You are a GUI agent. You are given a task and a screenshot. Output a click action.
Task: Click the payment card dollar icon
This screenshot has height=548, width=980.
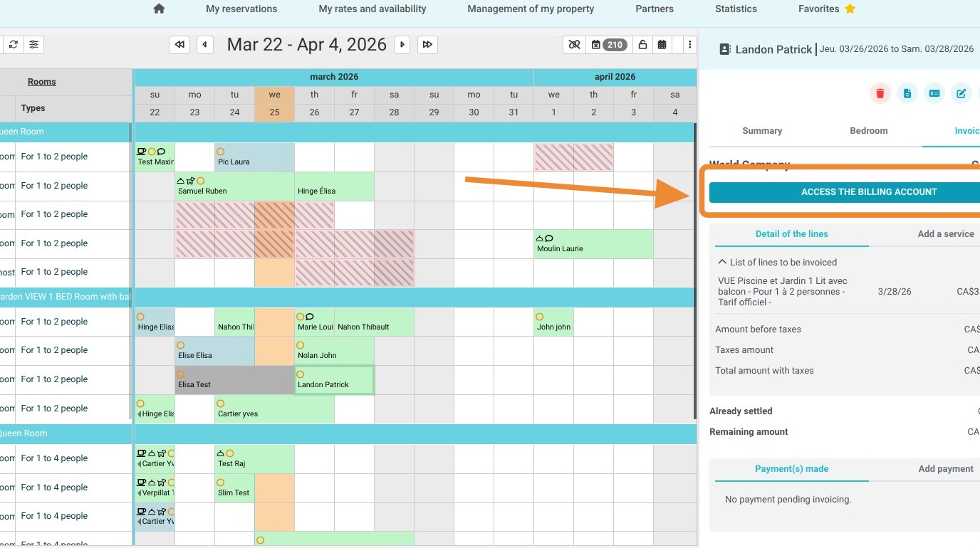(x=934, y=93)
